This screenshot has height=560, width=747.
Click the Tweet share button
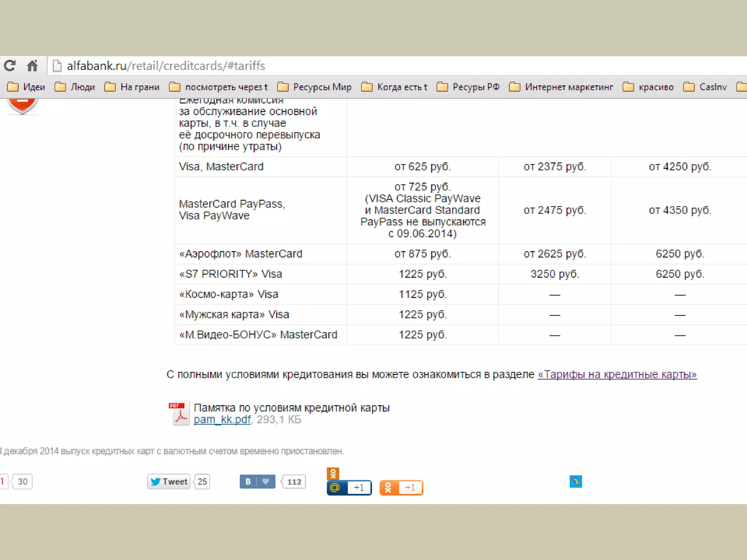[x=169, y=482]
